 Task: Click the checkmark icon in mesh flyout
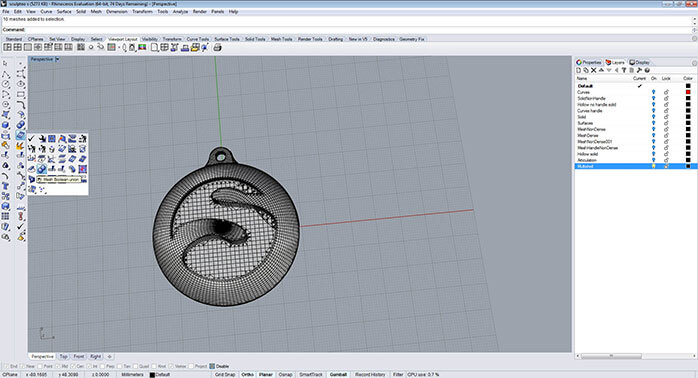[x=31, y=139]
